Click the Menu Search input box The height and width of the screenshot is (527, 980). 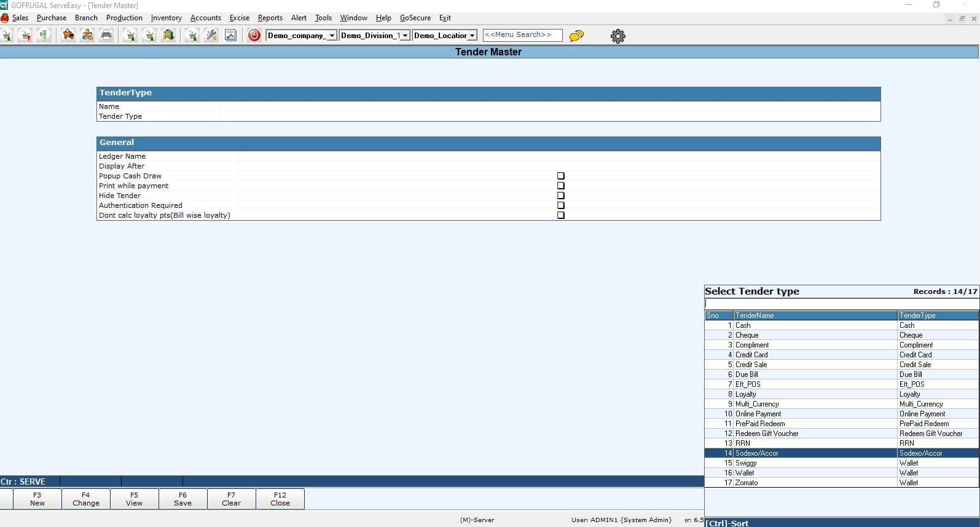point(522,35)
